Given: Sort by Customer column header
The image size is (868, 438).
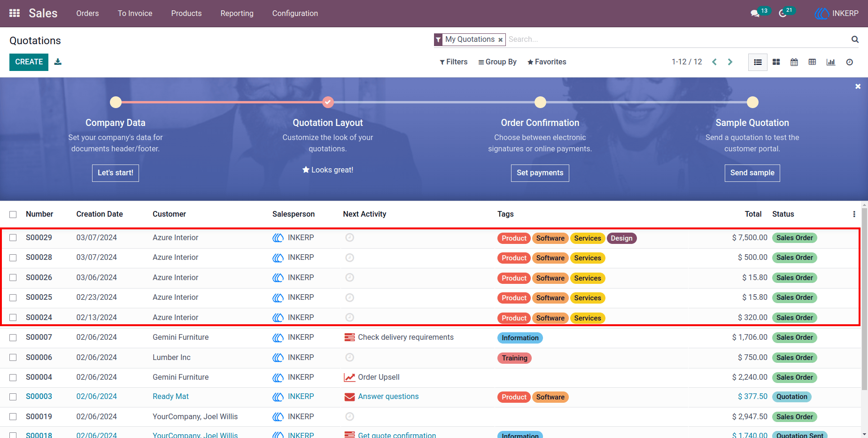Looking at the screenshot, I should click(169, 214).
